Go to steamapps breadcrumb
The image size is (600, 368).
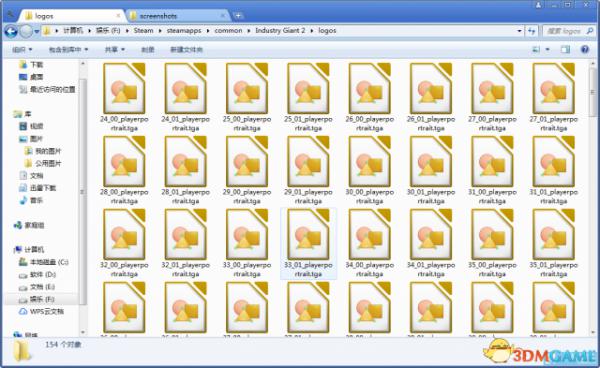point(184,31)
